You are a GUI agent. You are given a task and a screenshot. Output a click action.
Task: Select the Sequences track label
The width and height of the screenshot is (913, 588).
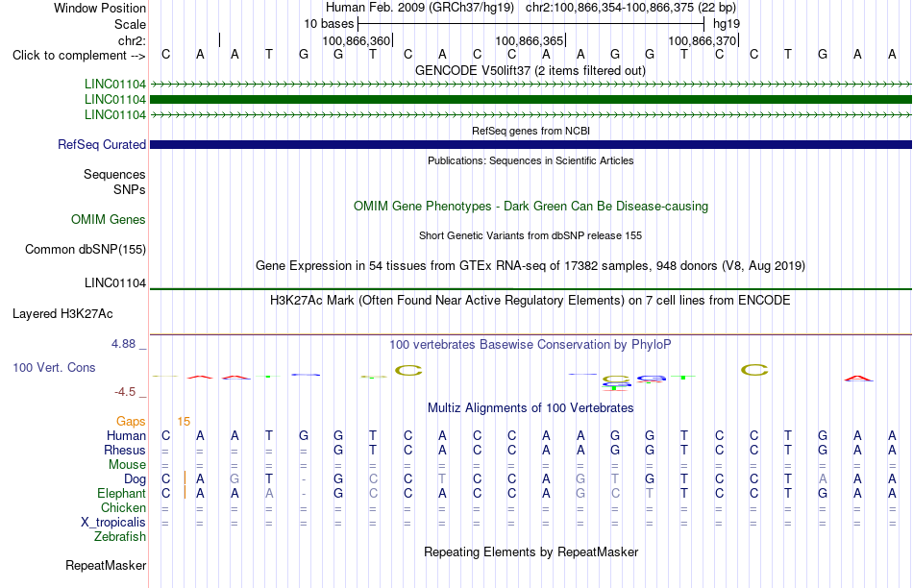pos(114,174)
